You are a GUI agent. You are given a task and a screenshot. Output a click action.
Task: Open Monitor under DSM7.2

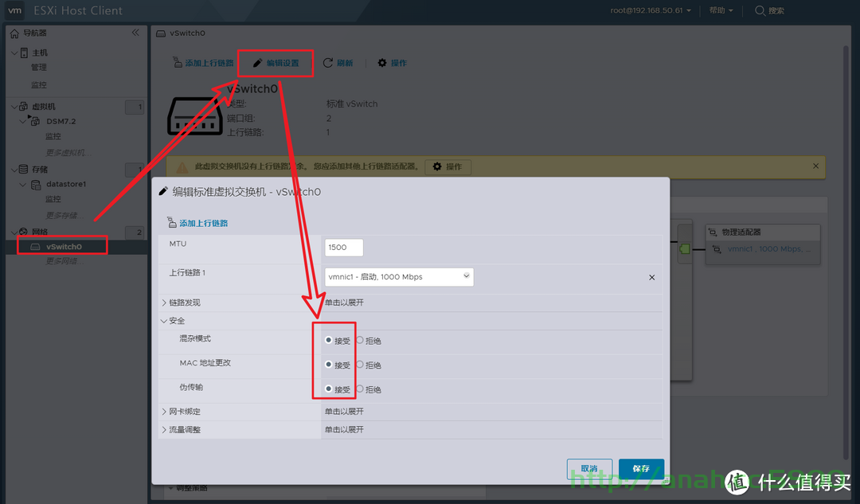[x=53, y=136]
